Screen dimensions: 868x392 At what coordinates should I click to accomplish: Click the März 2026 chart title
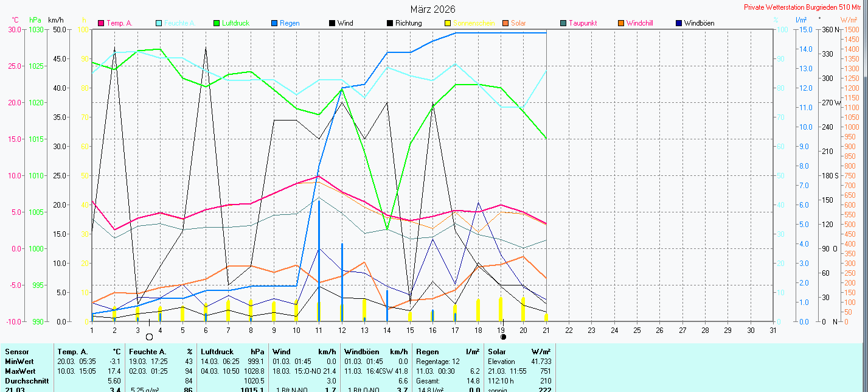point(432,9)
